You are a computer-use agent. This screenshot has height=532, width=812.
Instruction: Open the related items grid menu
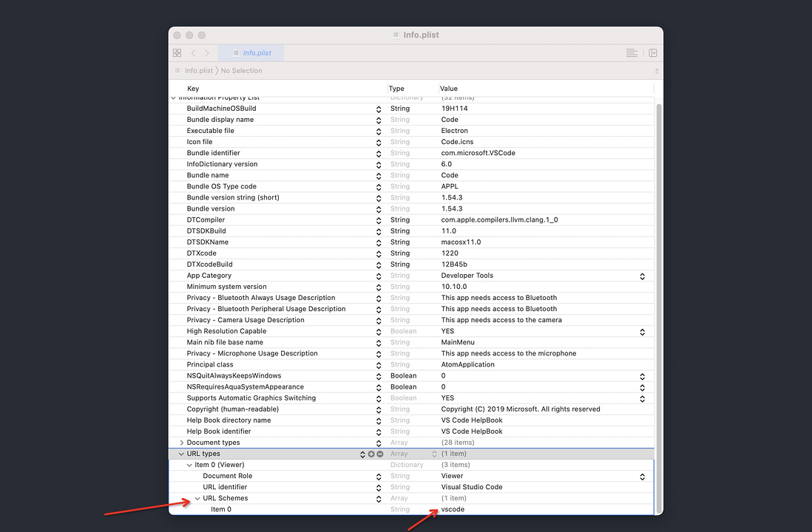(x=177, y=52)
